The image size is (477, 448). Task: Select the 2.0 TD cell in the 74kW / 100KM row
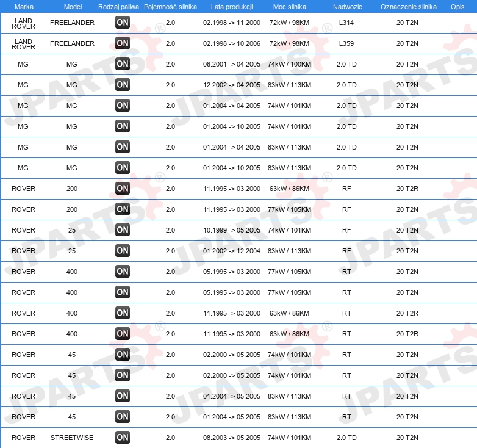(346, 64)
